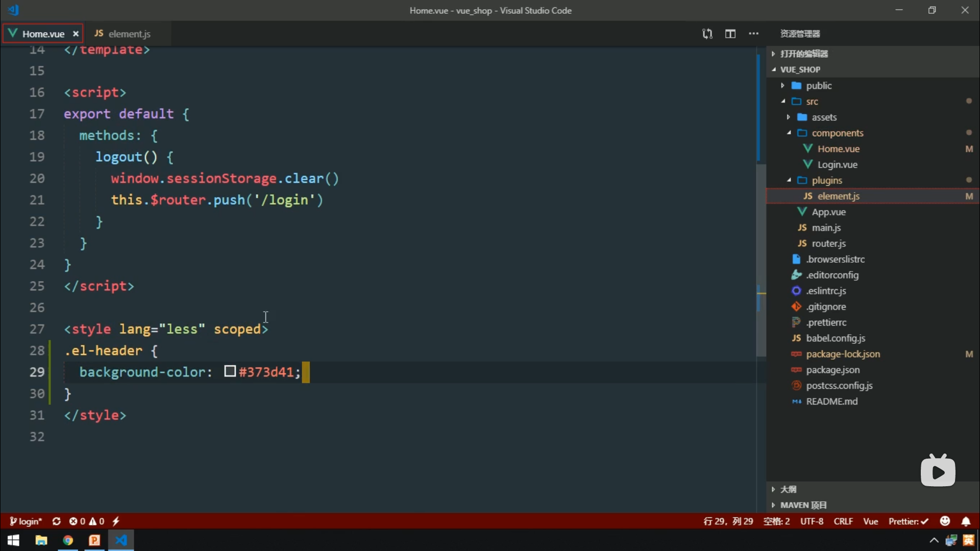Click the video play overlay button
This screenshot has width=980, height=551.
pyautogui.click(x=938, y=471)
